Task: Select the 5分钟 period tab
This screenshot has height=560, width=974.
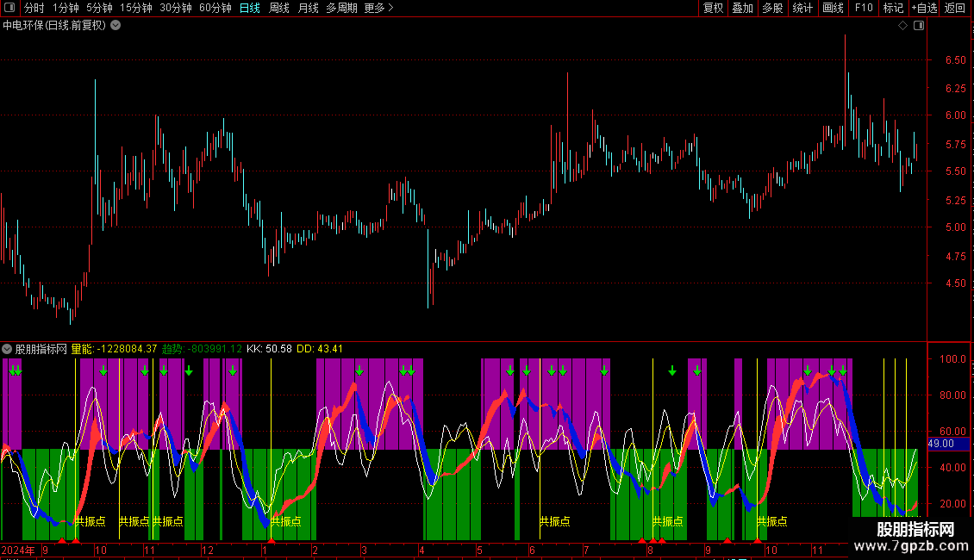Action: pos(99,8)
